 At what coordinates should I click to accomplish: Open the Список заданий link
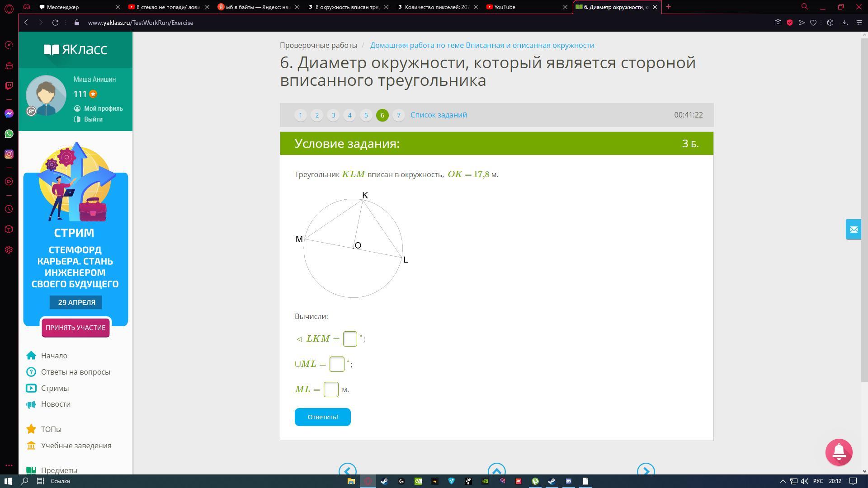[439, 115]
